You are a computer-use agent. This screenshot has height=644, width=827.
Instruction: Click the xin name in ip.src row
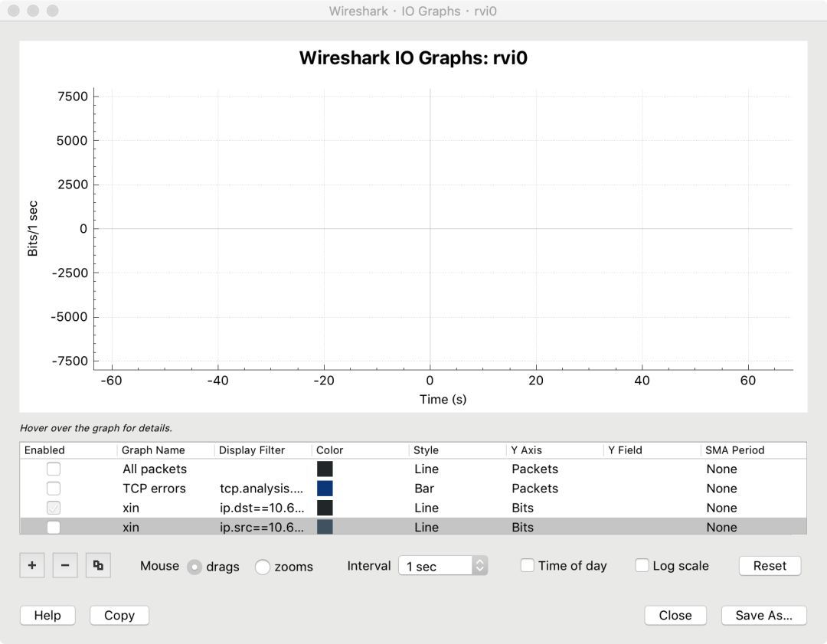tap(131, 528)
